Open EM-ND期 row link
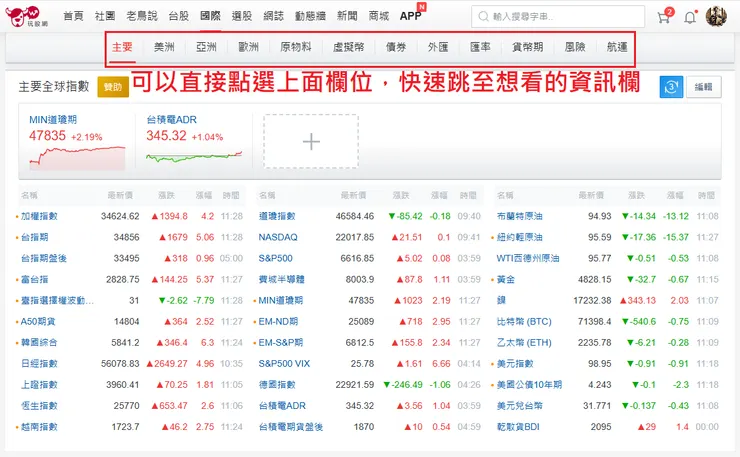740x457 pixels. (x=278, y=322)
